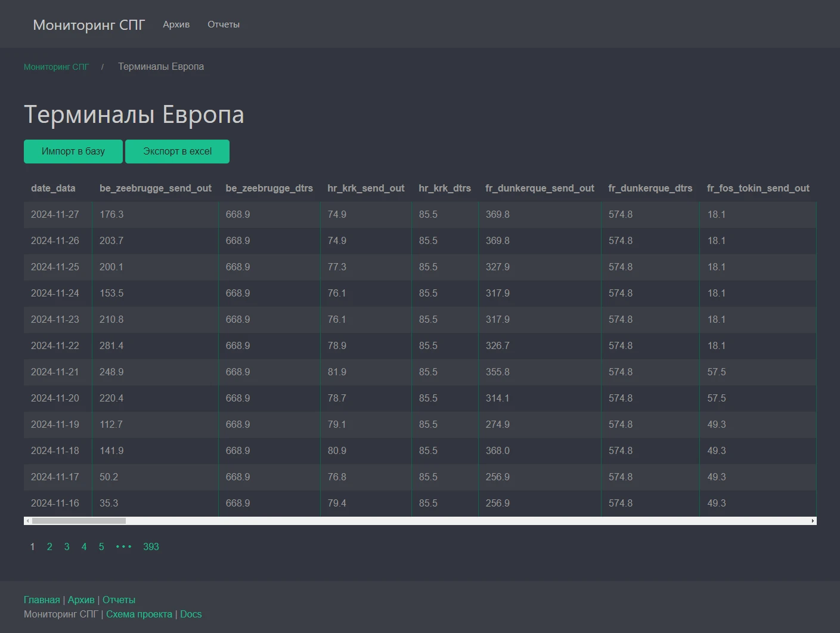This screenshot has height=633, width=840.
Task: Click Мониторинг СПГ breadcrumb link
Action: [x=56, y=67]
